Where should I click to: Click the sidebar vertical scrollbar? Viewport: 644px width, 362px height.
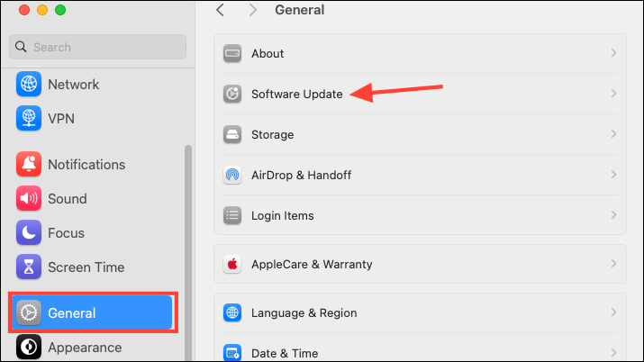tap(188, 253)
